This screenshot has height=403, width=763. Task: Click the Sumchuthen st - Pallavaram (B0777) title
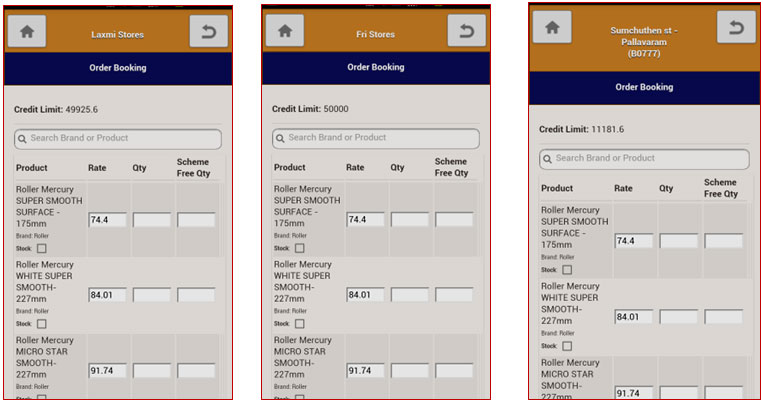(644, 42)
